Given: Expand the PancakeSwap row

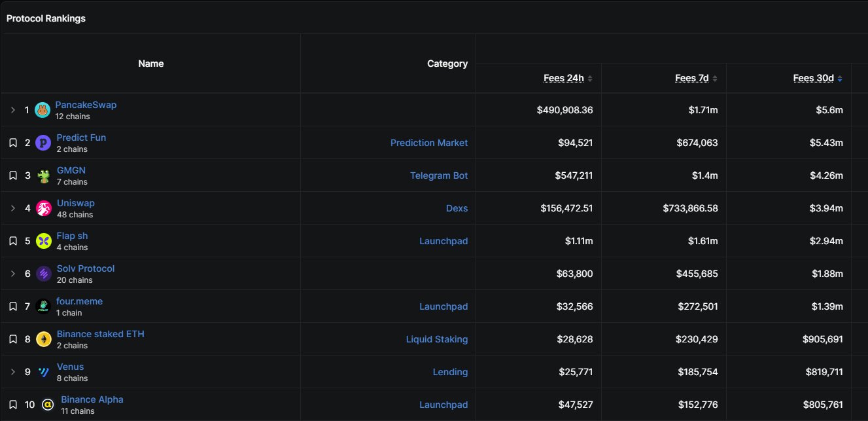Looking at the screenshot, I should coord(13,110).
